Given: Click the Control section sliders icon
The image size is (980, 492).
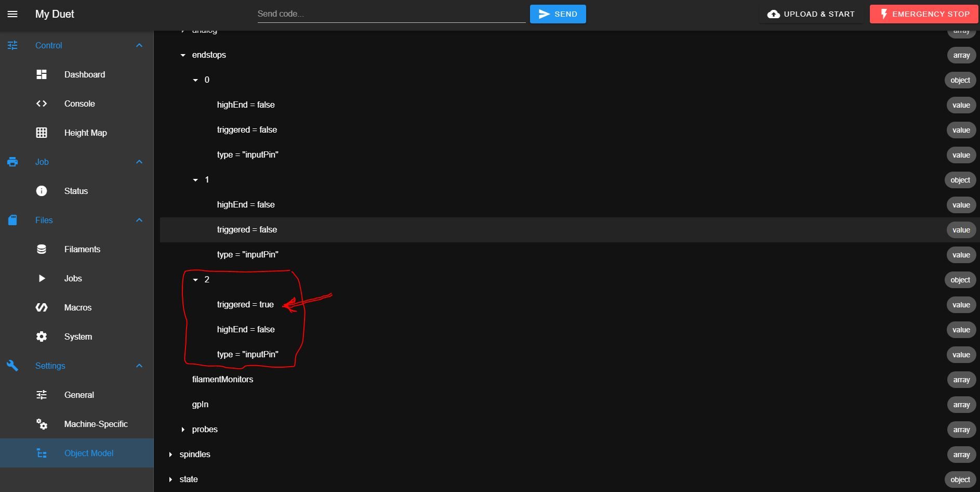Looking at the screenshot, I should click(x=12, y=45).
